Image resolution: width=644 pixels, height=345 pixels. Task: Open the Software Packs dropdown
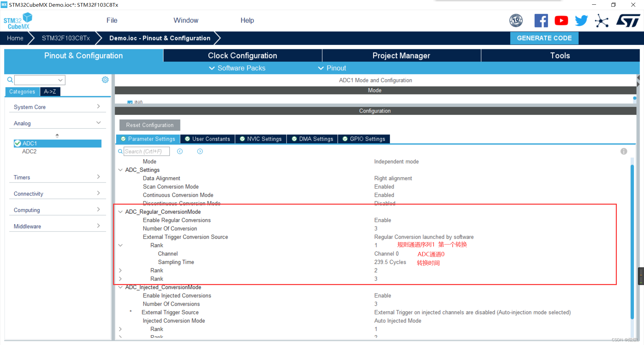pos(237,68)
